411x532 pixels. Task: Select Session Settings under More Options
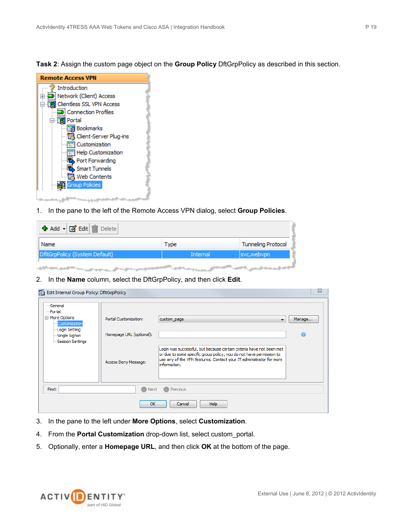click(72, 342)
